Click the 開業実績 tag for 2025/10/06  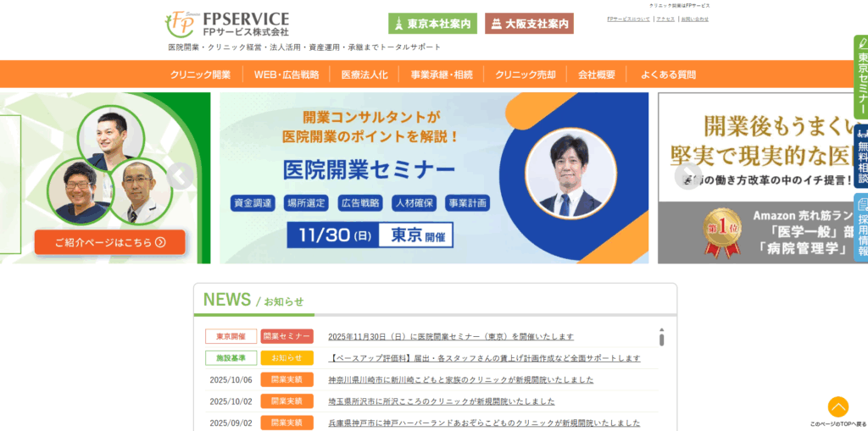pos(287,379)
